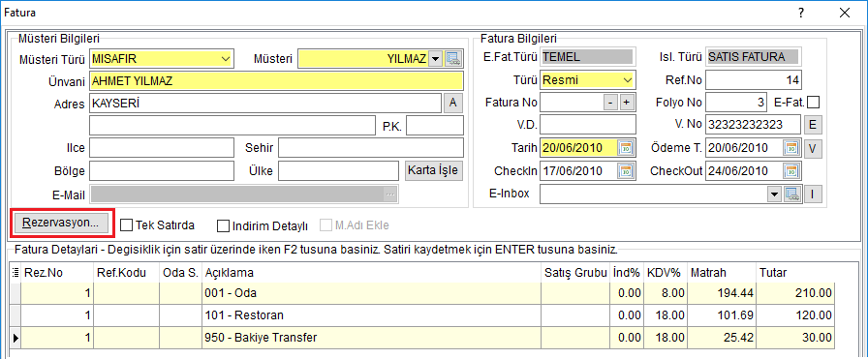The width and height of the screenshot is (868, 359).
Task: Click ellipsis button in E-Mail field
Action: pos(390,194)
